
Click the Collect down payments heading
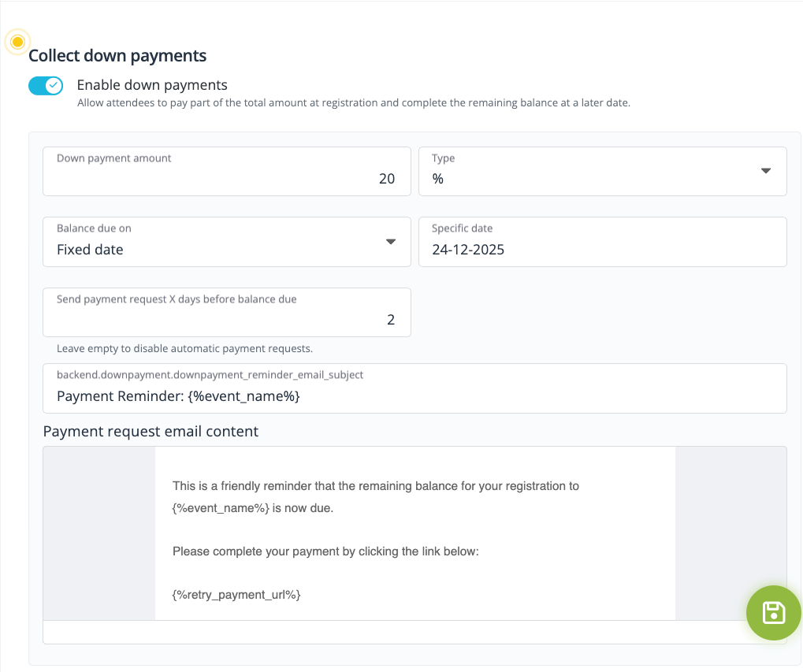(x=117, y=56)
